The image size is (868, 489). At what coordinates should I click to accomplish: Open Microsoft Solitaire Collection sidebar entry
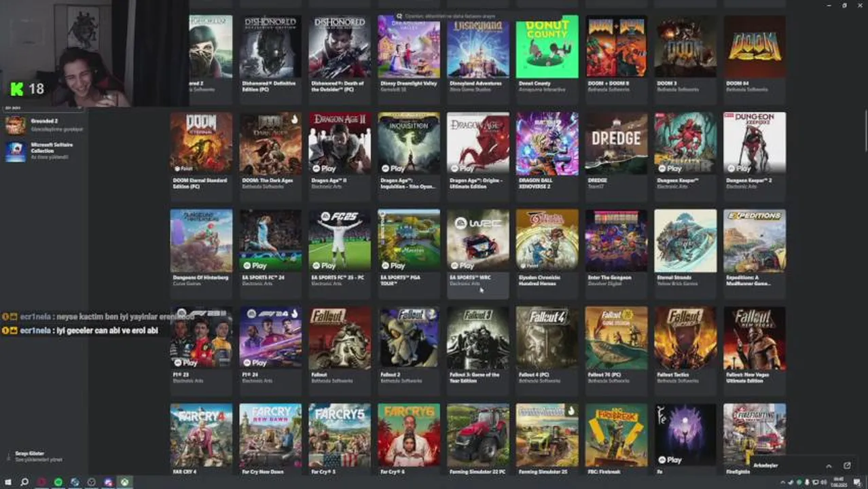point(45,151)
